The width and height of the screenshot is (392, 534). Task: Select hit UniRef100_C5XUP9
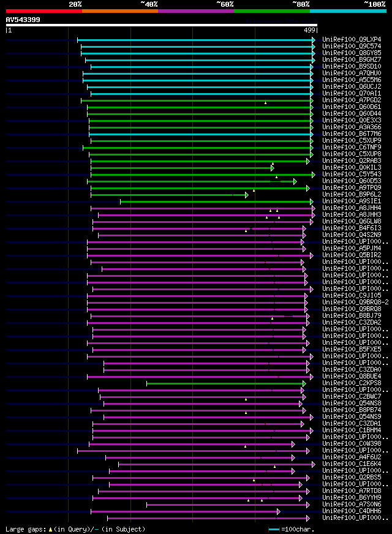[352, 140]
